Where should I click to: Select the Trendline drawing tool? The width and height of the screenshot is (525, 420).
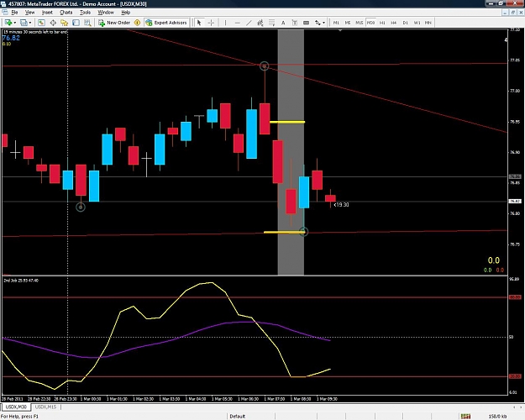249,23
